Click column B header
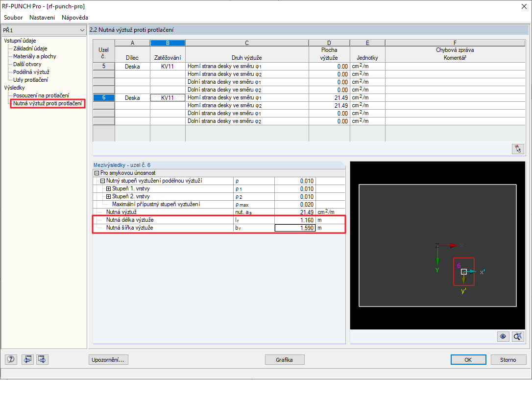Image resolution: width=532 pixels, height=399 pixels. (x=168, y=43)
